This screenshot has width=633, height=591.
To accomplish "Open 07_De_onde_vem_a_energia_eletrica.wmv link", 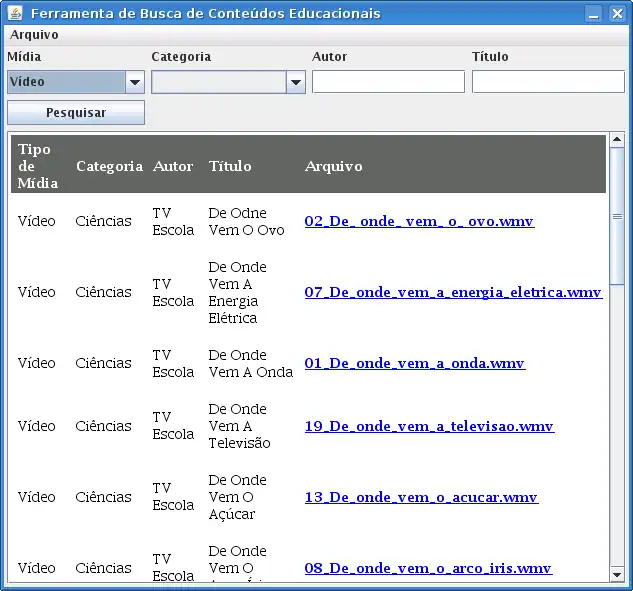I will [x=453, y=292].
